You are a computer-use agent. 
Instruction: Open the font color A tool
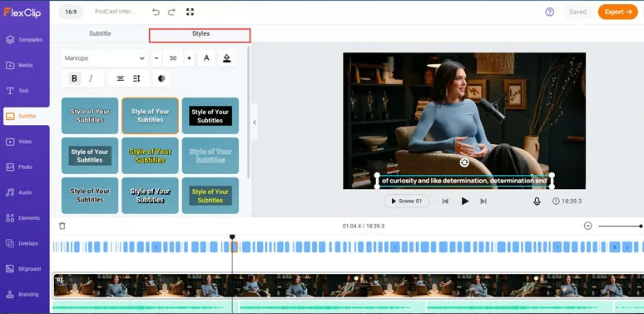206,58
